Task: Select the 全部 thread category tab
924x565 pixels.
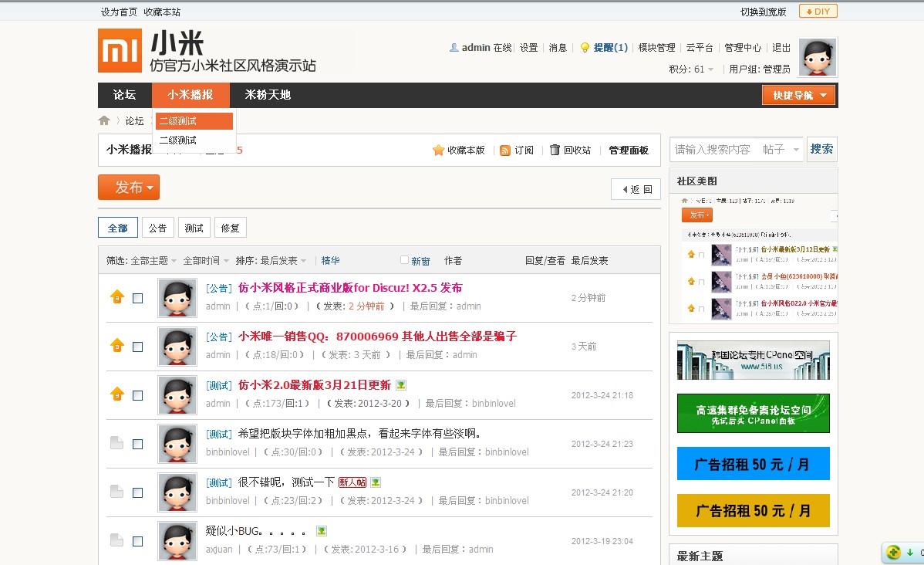Action: click(118, 228)
